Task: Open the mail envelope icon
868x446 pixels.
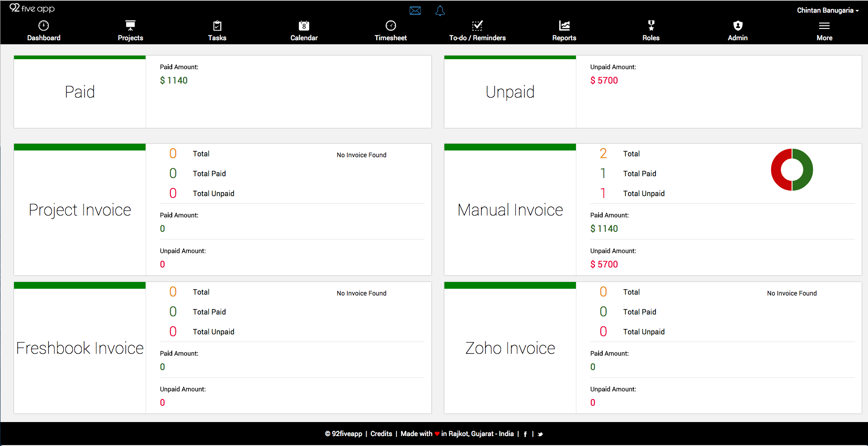Action: 415,10
